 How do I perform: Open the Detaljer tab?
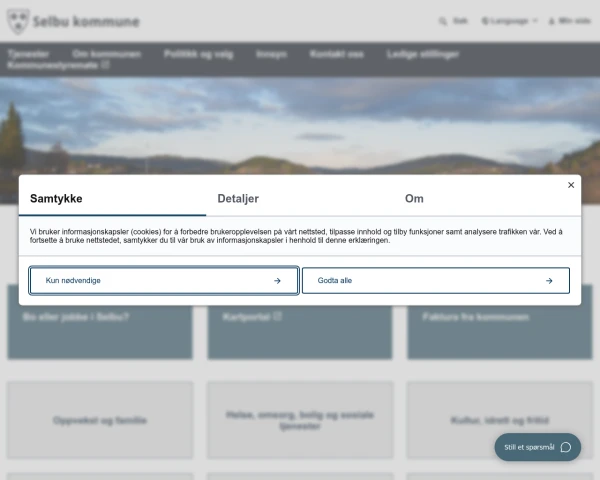[x=238, y=198]
